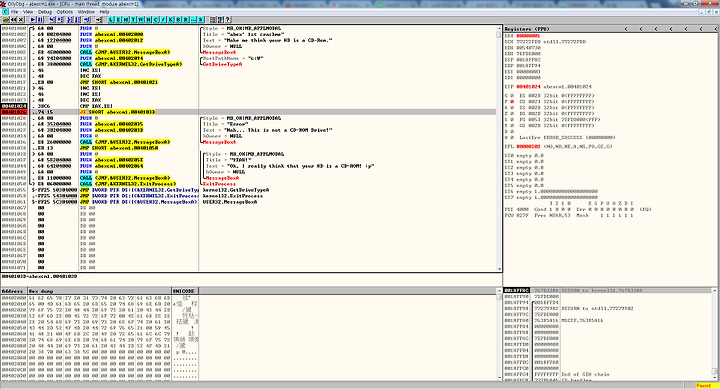The width and height of the screenshot is (720, 389).
Task: Open Source window with S icon
Action: click(201, 20)
